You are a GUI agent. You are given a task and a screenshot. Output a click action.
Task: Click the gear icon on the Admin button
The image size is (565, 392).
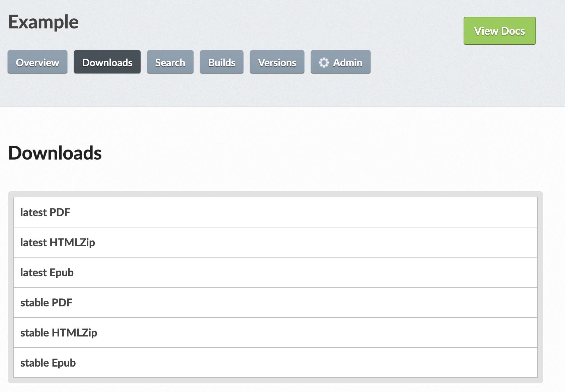324,63
